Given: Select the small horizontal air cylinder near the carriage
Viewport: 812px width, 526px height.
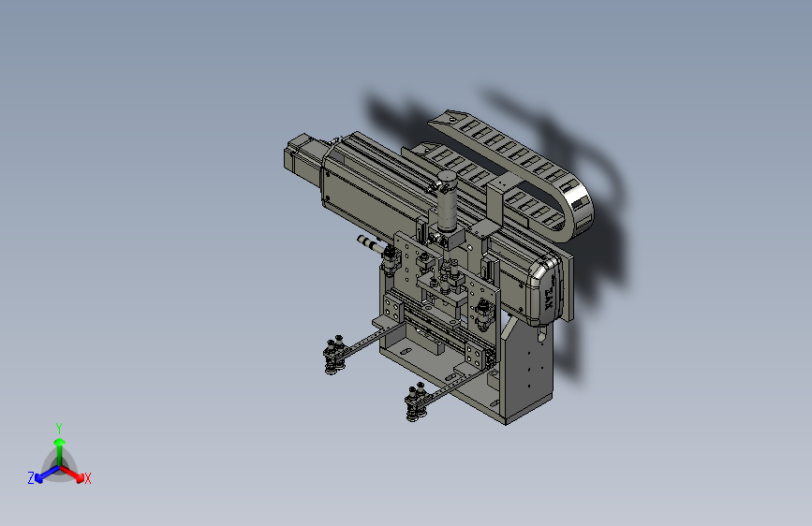Looking at the screenshot, I should [371, 244].
